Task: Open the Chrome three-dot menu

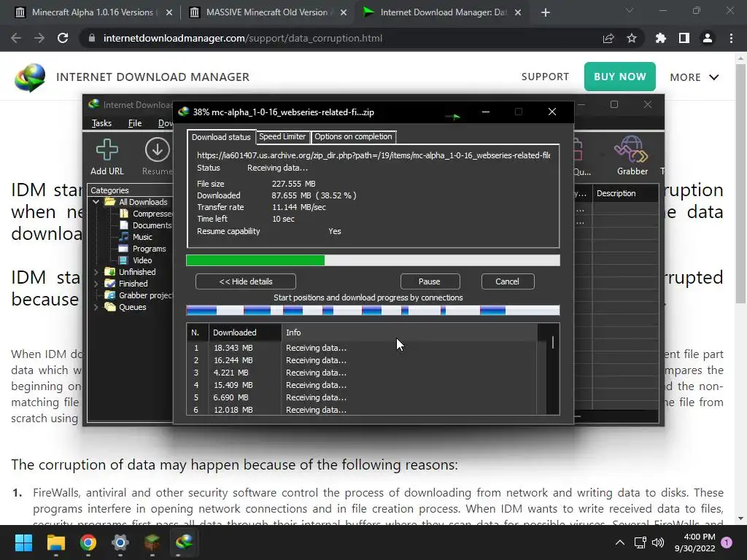Action: 731,38
